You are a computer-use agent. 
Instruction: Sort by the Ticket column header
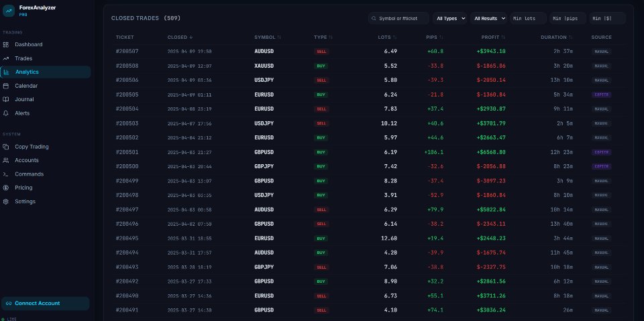click(x=125, y=38)
